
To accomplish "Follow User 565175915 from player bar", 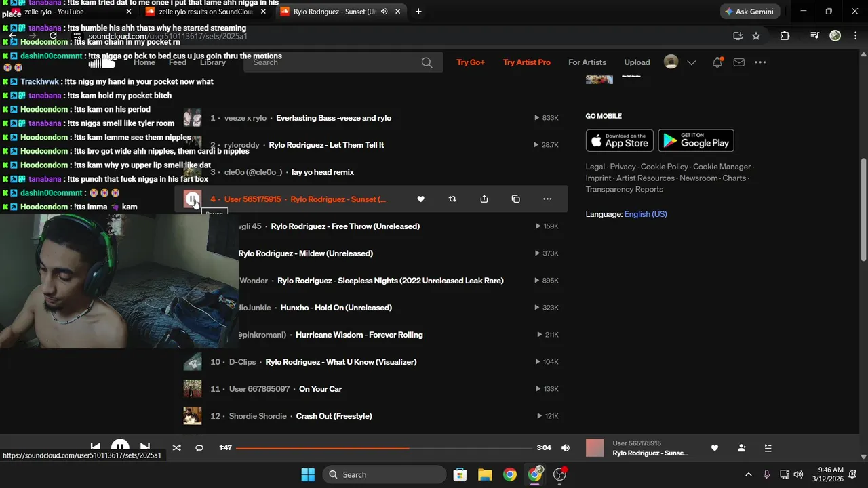I will (741, 448).
